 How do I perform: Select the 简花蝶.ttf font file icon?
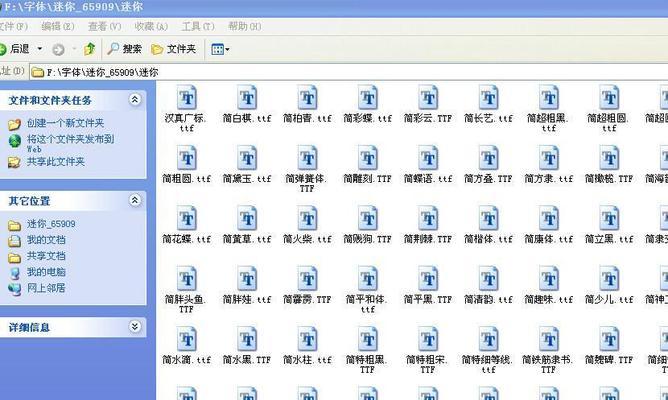(x=187, y=219)
